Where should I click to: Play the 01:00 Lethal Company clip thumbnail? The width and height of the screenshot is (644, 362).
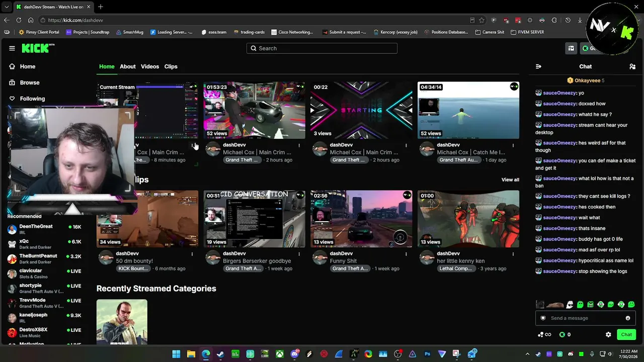pyautogui.click(x=468, y=219)
